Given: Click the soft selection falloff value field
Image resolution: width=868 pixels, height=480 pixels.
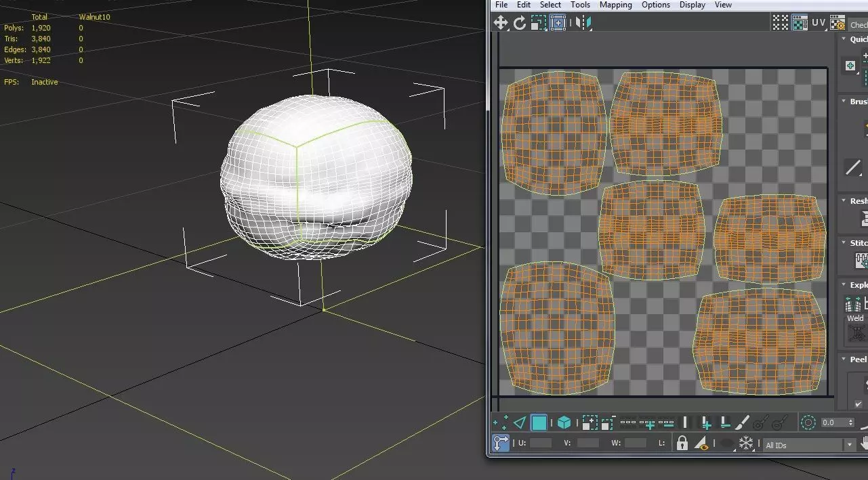Looking at the screenshot, I should [x=833, y=422].
